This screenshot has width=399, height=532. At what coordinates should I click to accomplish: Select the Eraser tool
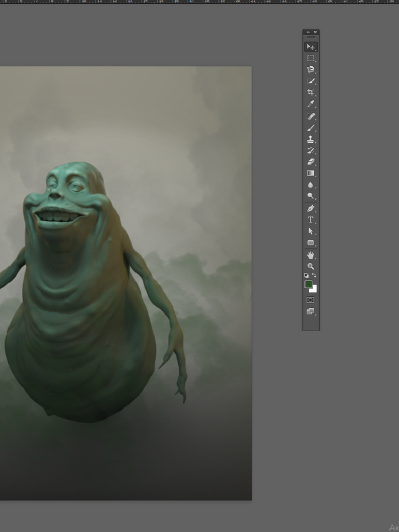[x=311, y=162]
